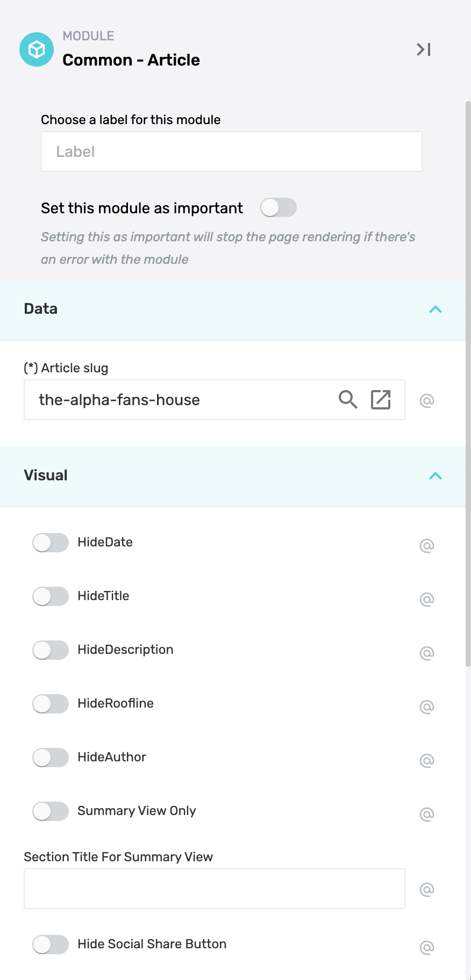Image resolution: width=471 pixels, height=980 pixels.
Task: Click the @ icon beside Section Title field
Action: tap(427, 889)
